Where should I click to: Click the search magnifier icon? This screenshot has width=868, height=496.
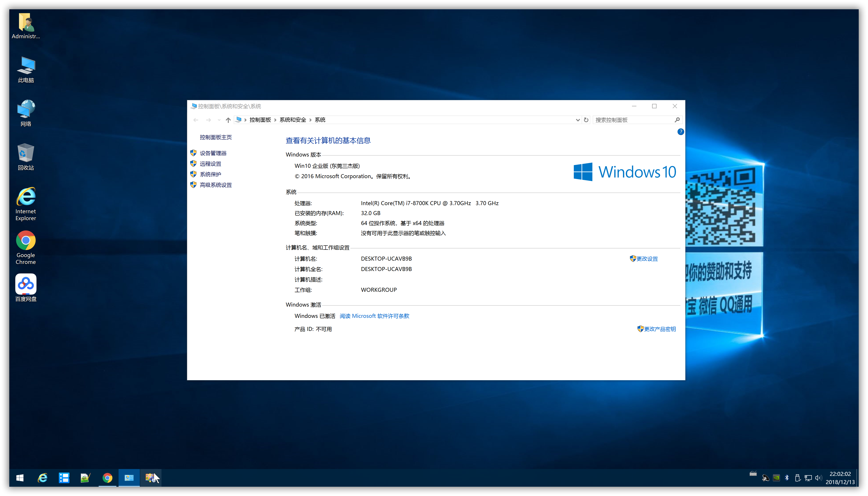pyautogui.click(x=677, y=120)
